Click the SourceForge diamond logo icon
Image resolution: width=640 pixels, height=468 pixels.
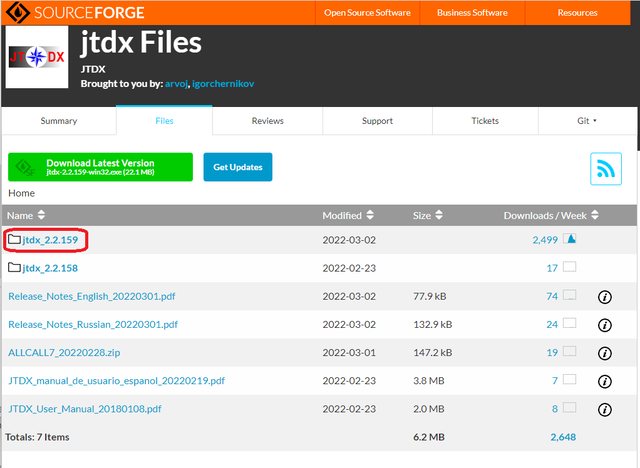pyautogui.click(x=18, y=12)
